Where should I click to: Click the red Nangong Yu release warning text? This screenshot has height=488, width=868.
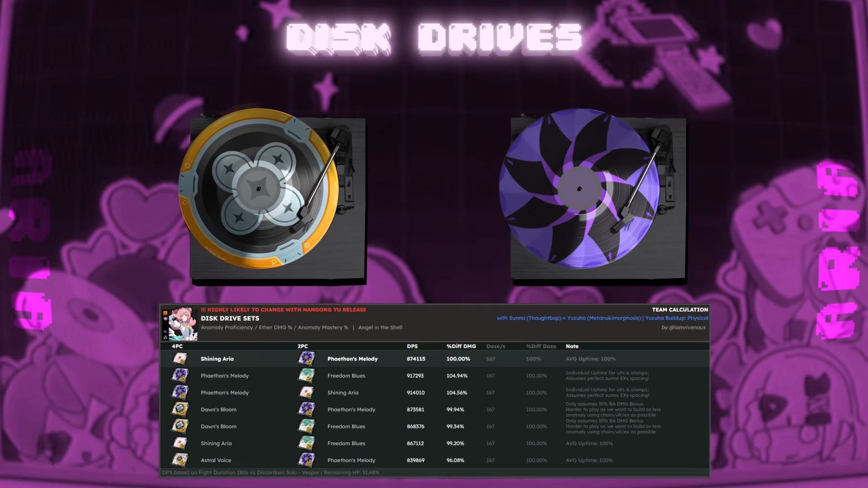tap(283, 310)
